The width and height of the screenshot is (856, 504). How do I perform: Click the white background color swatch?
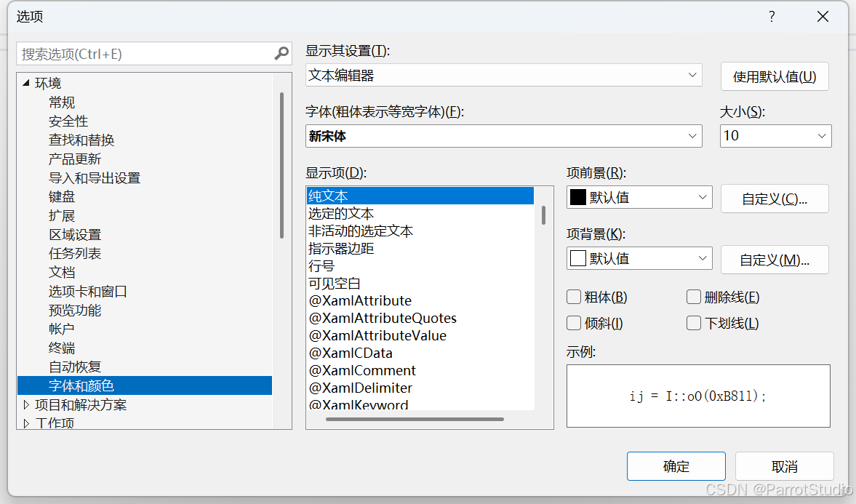click(578, 258)
